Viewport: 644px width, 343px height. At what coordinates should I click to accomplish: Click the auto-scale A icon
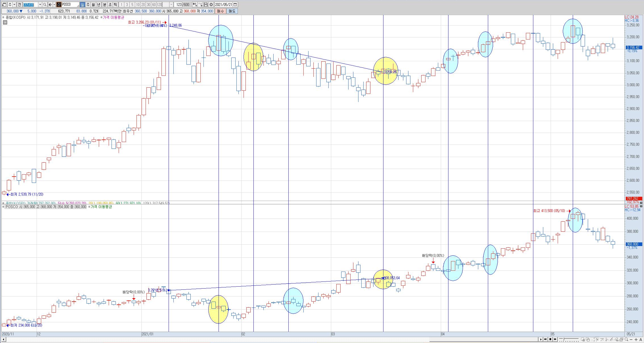tap(641, 339)
